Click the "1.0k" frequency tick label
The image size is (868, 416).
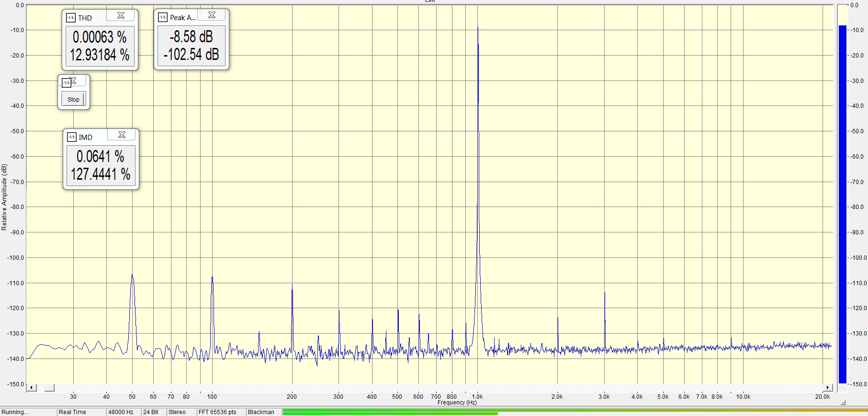(x=477, y=397)
